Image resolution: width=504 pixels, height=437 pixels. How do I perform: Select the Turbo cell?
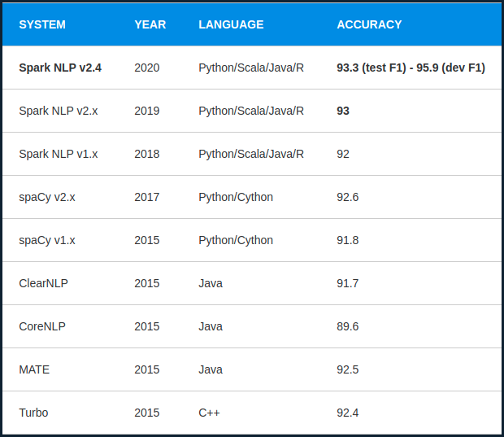point(33,413)
